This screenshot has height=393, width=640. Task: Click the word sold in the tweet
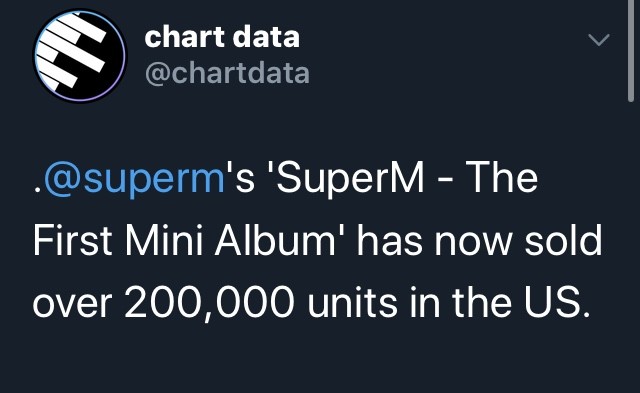(x=563, y=241)
